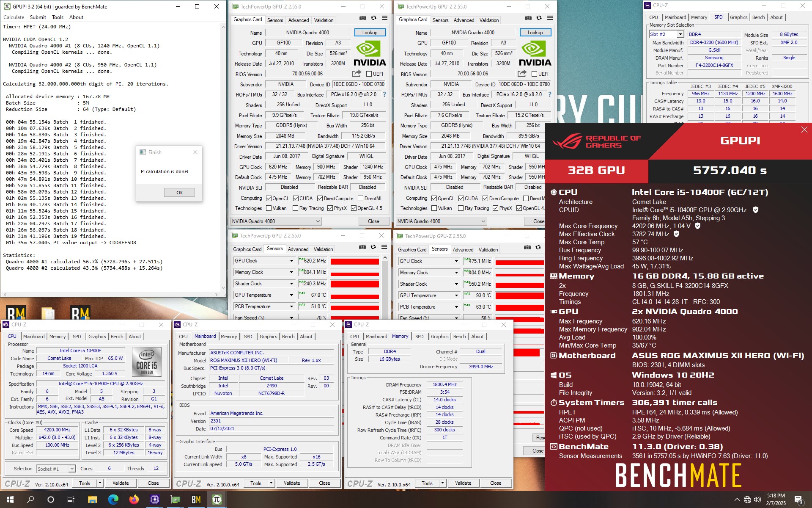Click Close button in CPU-Z Memory window

tap(496, 483)
